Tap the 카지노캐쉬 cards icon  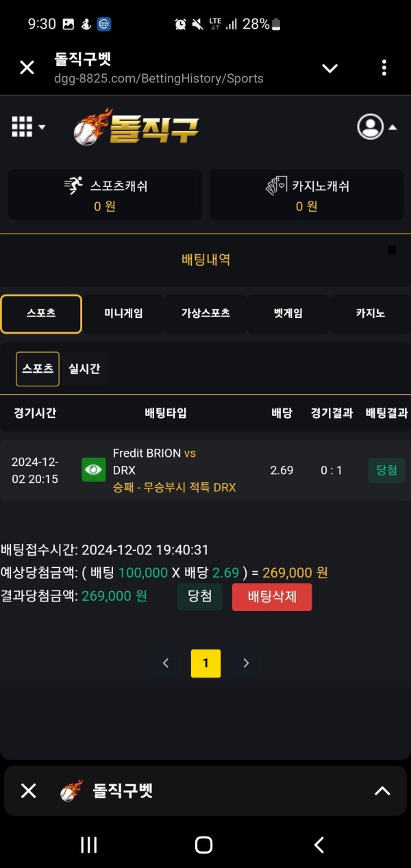(276, 186)
